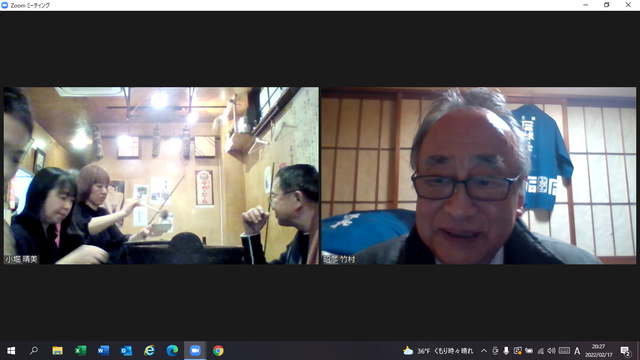Viewport: 640px width, 360px height.
Task: Open Internet Explorer from the taskbar
Action: 149,351
